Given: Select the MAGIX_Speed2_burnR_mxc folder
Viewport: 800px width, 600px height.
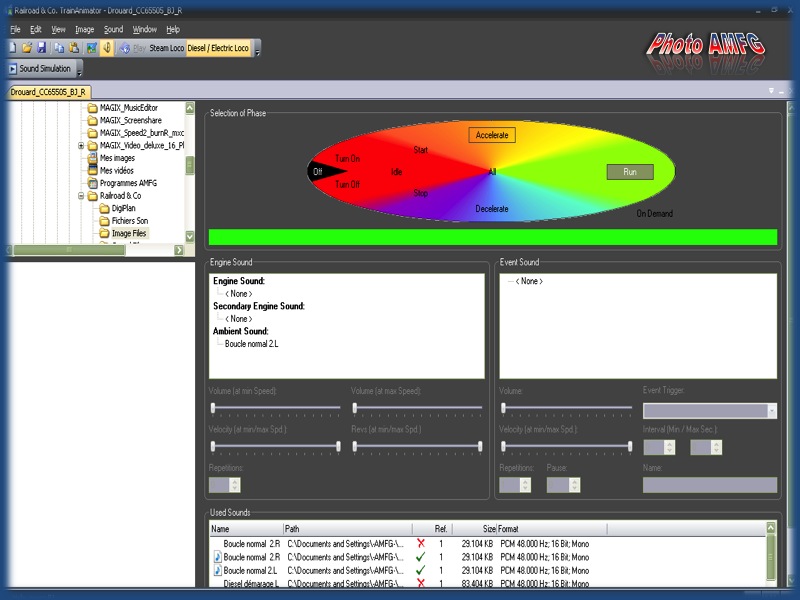Looking at the screenshot, I should point(142,133).
